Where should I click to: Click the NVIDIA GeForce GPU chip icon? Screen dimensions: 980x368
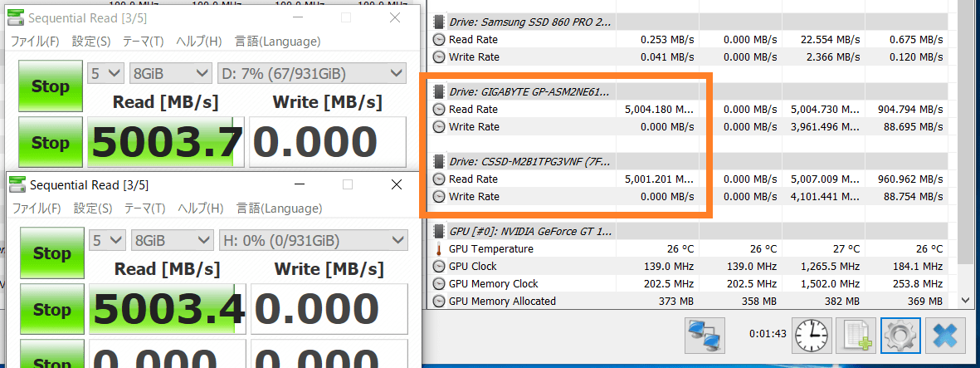click(x=439, y=231)
